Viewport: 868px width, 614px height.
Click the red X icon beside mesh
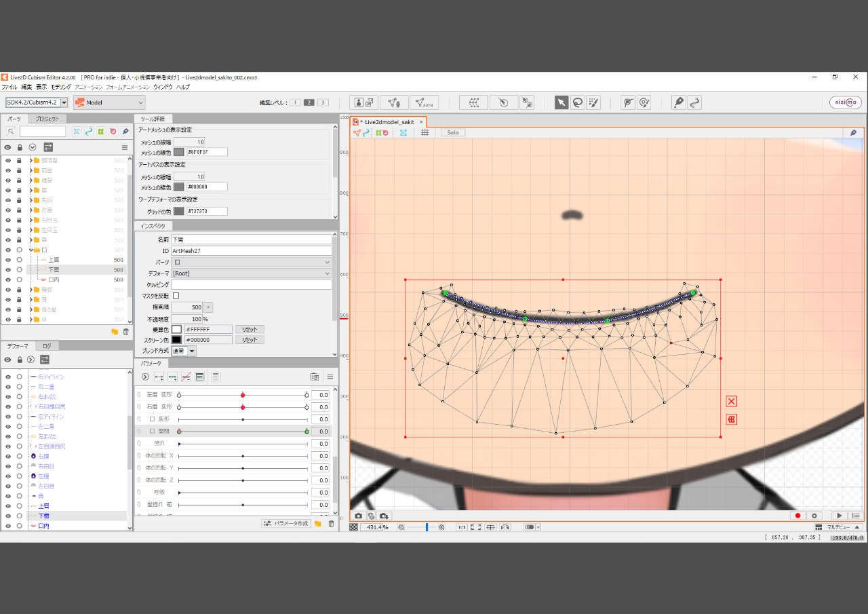732,402
